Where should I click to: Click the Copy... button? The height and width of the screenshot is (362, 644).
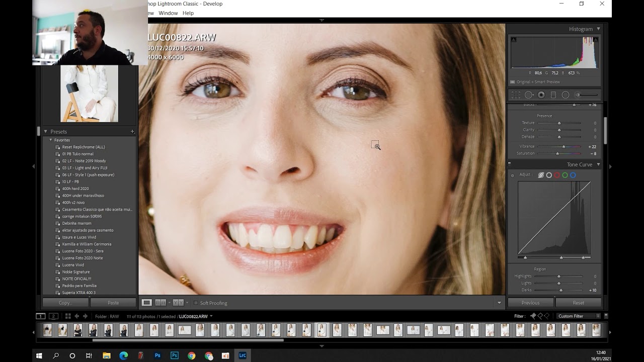(x=65, y=303)
